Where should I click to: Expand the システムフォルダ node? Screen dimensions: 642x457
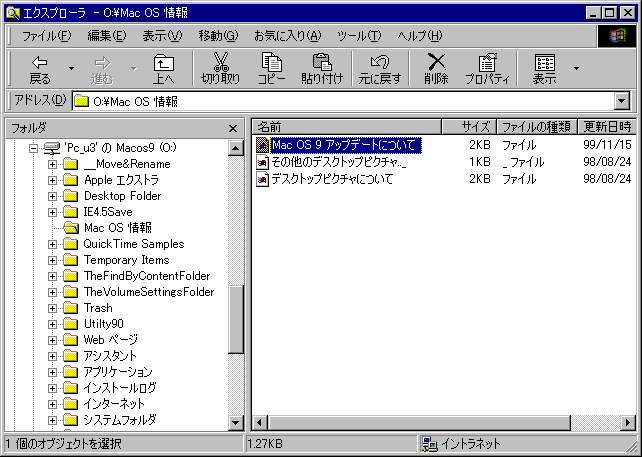click(52, 420)
